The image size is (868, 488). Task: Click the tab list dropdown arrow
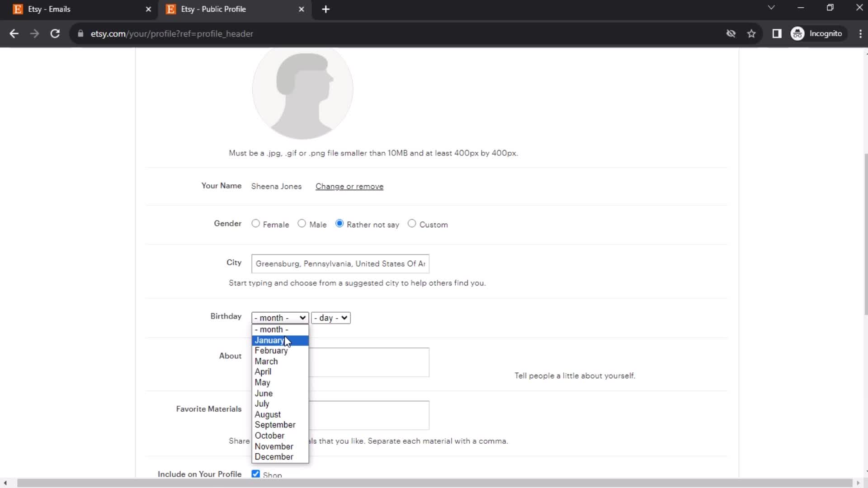pos(771,8)
